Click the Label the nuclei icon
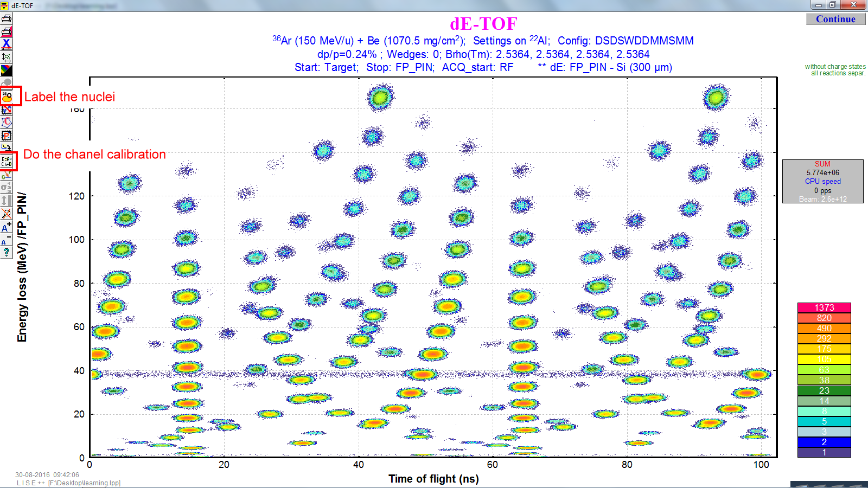This screenshot has width=868, height=488. 7,97
